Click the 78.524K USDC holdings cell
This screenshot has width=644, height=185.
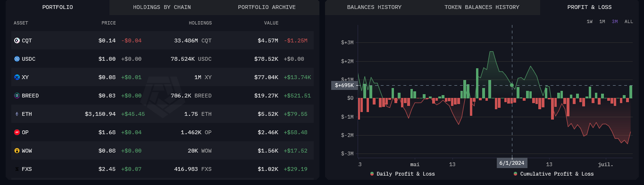[191, 59]
